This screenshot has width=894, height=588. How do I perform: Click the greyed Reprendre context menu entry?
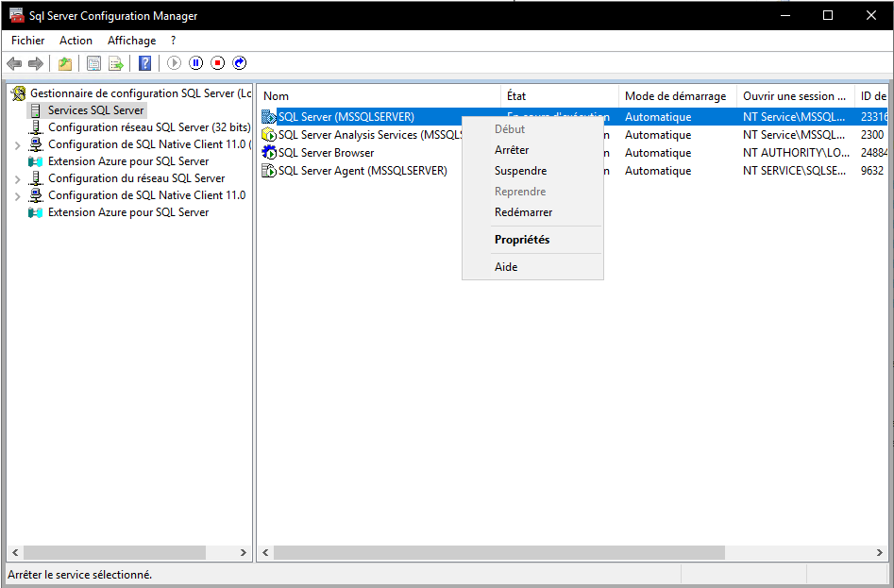click(x=532, y=192)
